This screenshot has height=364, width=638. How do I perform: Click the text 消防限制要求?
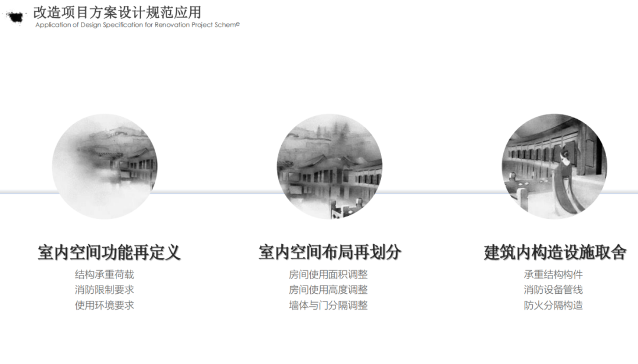(105, 290)
